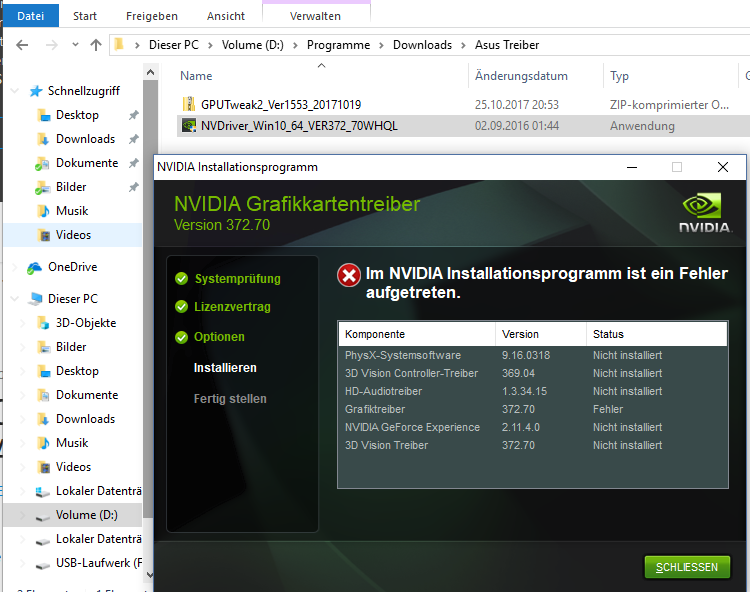This screenshot has height=592, width=750.
Task: Open highlighted Videos under Schnellzugriff
Action: point(73,235)
